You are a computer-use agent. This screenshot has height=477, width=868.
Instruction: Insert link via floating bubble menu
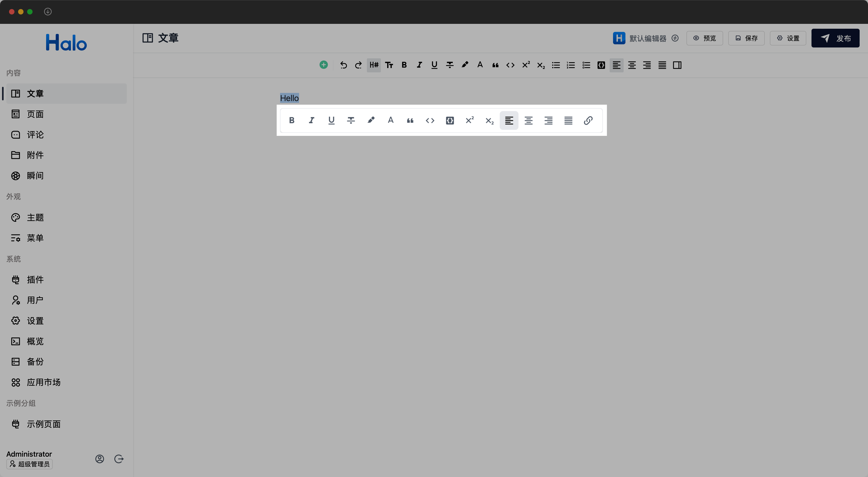pos(588,120)
